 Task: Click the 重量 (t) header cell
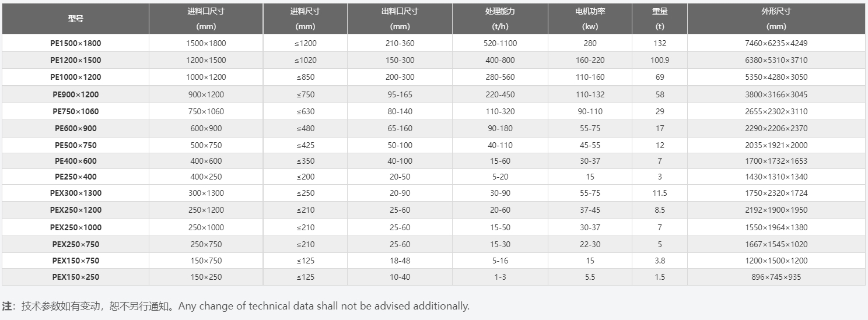click(x=660, y=19)
